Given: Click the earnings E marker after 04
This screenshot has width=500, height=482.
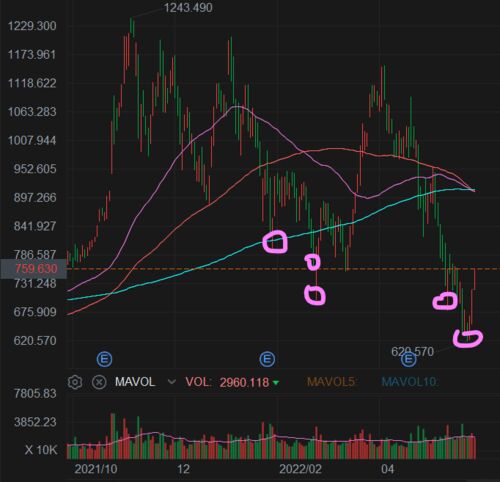Looking at the screenshot, I should [x=409, y=359].
